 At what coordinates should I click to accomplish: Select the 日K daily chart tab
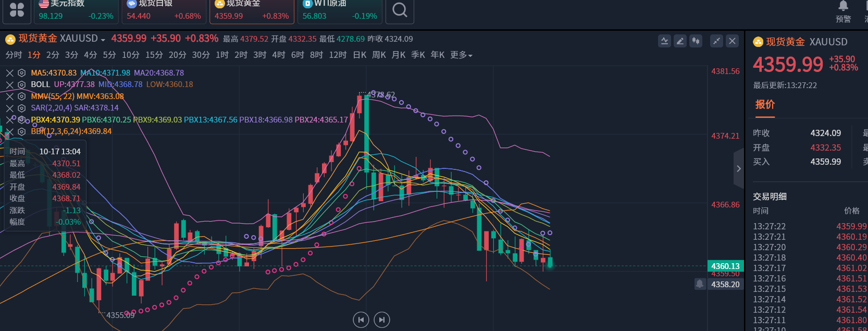359,55
